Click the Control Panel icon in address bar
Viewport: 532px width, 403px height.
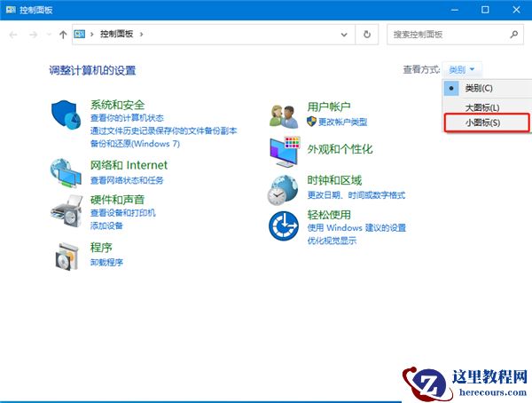pos(80,34)
